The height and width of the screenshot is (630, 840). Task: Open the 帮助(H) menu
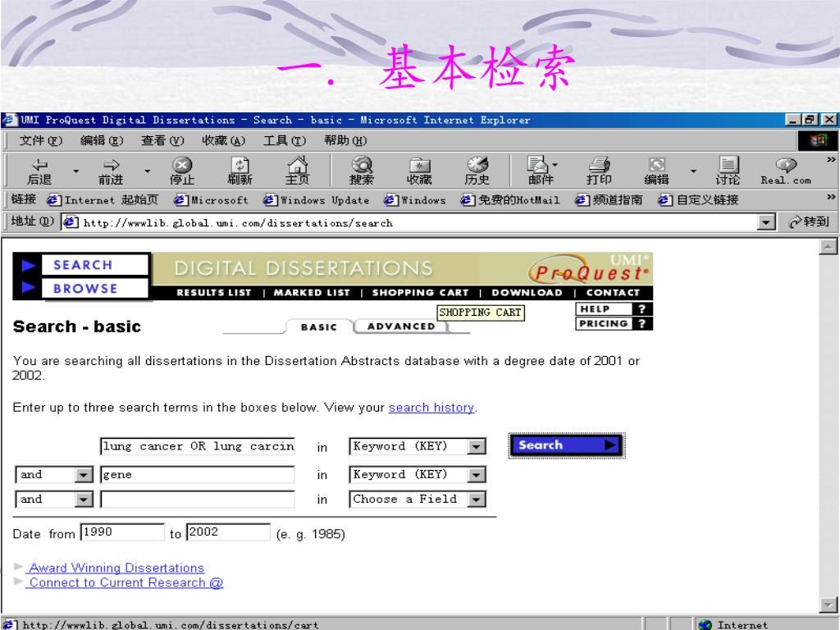point(345,141)
